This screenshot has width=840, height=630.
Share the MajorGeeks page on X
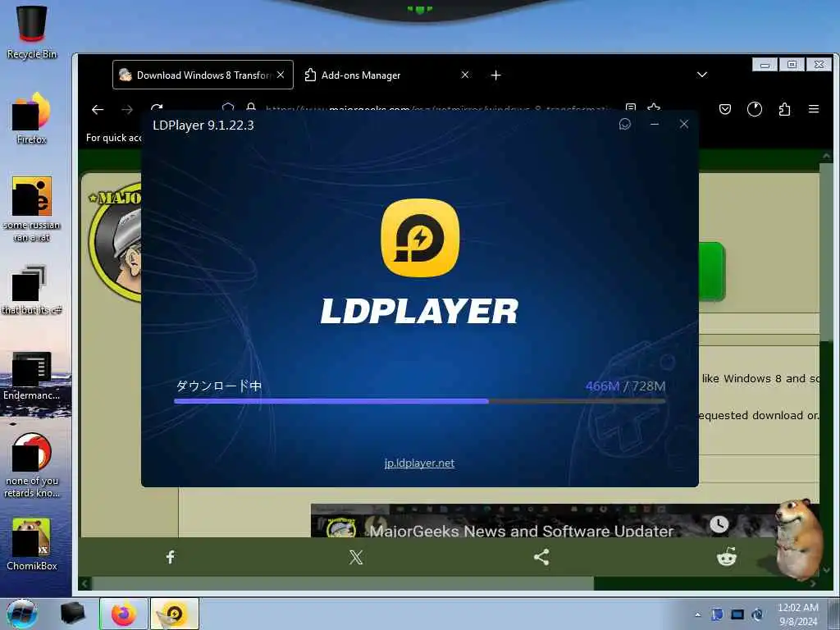tap(356, 557)
